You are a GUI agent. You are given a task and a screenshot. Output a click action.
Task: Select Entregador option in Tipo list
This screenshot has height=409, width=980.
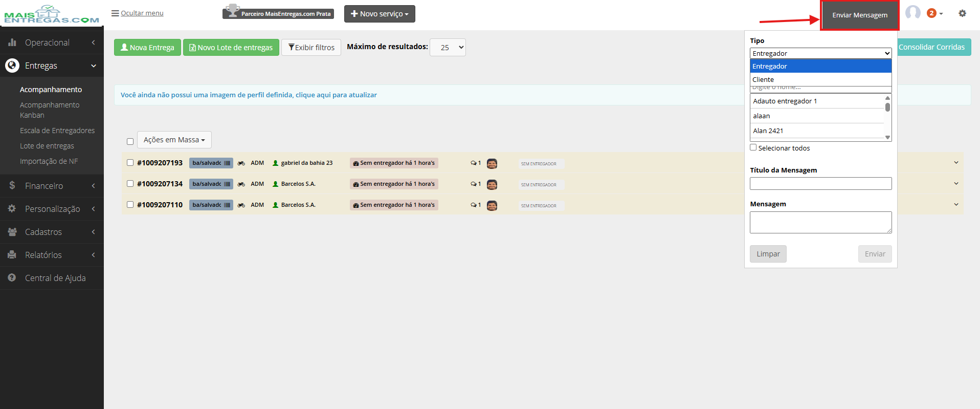click(x=821, y=66)
